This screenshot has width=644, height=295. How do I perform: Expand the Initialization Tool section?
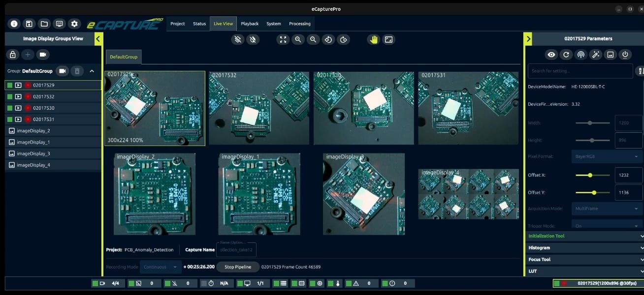point(584,236)
